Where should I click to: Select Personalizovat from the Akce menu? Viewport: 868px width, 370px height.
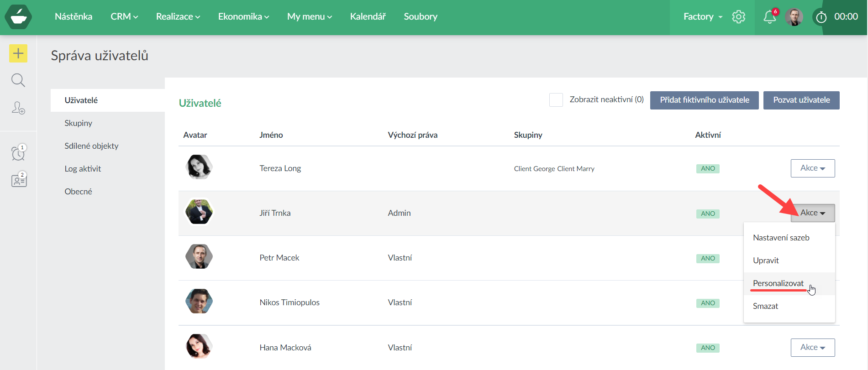(x=778, y=283)
